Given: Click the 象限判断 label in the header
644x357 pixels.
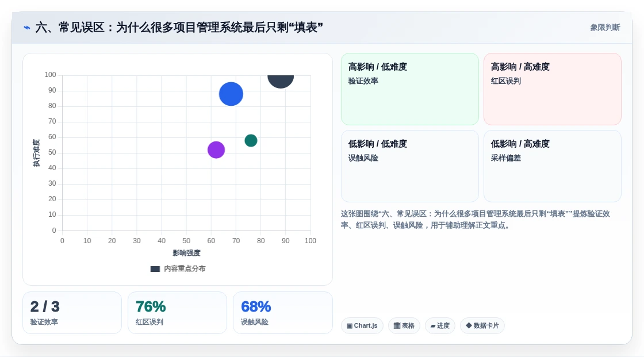Looking at the screenshot, I should point(605,28).
